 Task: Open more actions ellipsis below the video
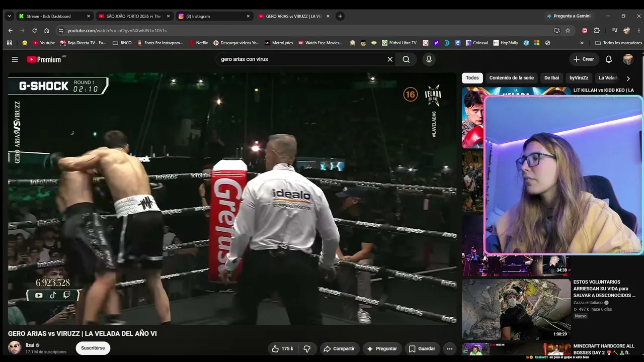click(x=450, y=348)
